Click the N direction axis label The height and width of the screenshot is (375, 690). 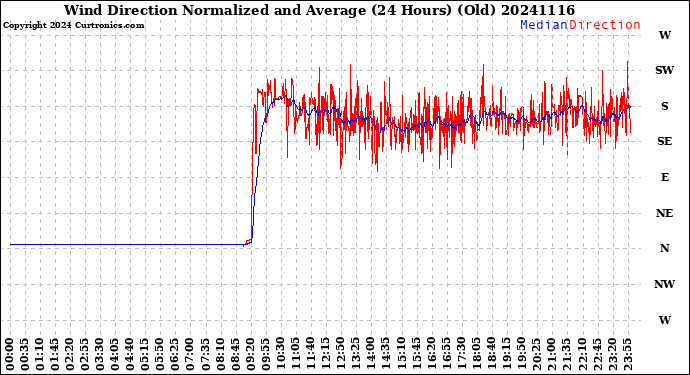[x=664, y=248]
